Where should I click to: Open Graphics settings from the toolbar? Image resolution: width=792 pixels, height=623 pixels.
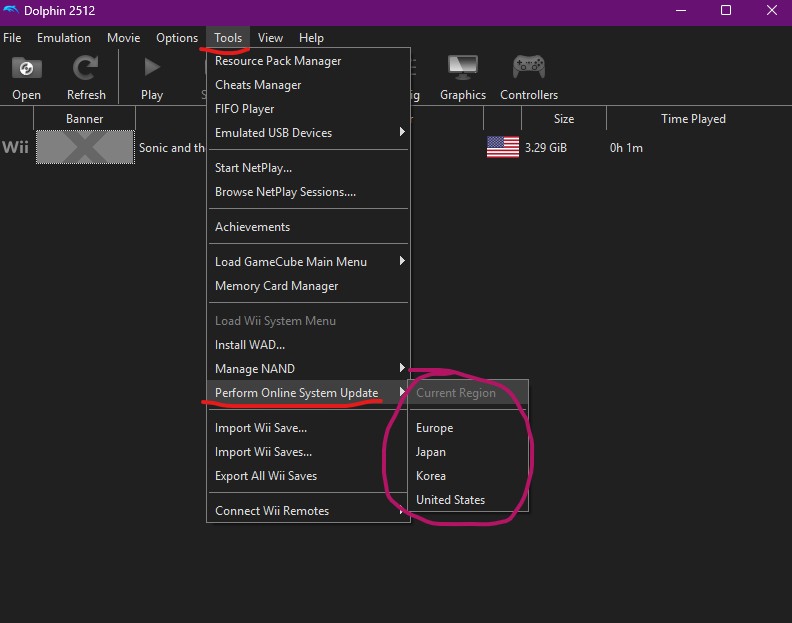pyautogui.click(x=462, y=69)
